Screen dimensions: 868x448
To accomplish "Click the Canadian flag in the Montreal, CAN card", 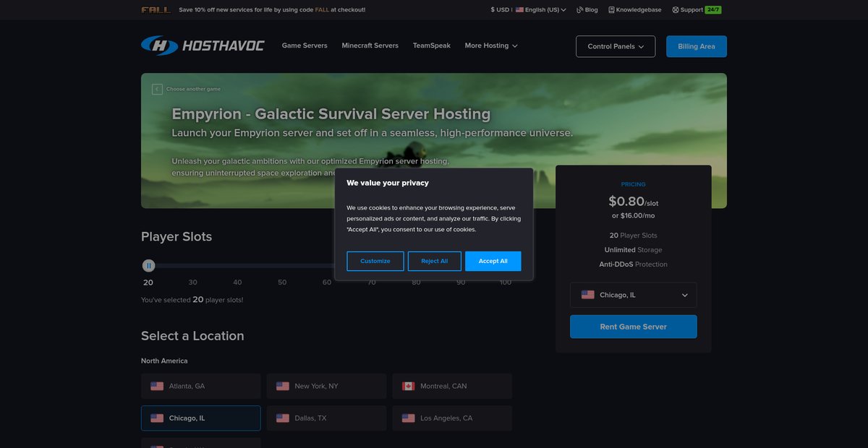I will pos(409,386).
